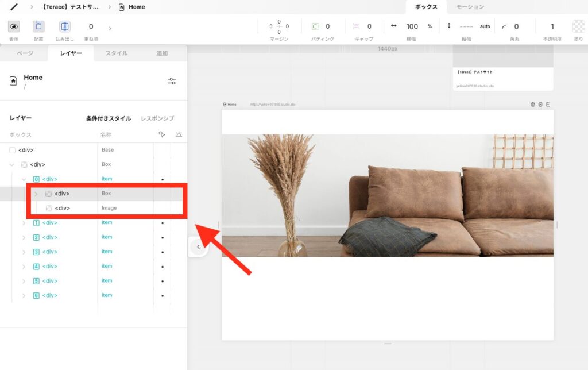The width and height of the screenshot is (588, 370).
Task: Click the width value field showing 100
Action: (x=412, y=26)
